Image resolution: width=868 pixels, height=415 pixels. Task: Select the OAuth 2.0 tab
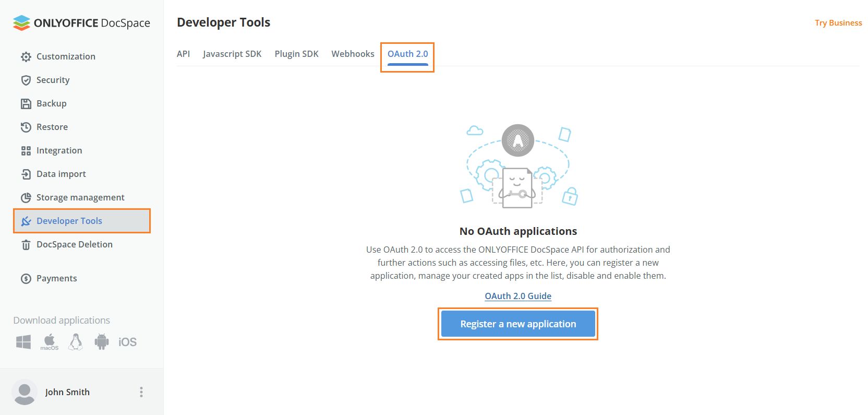tap(407, 54)
